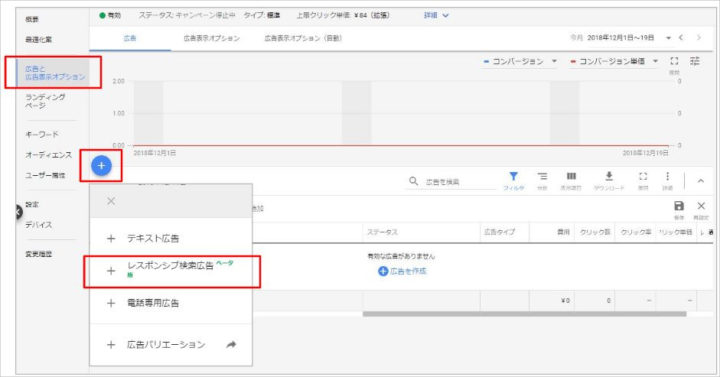Viewport: 720px width, 377px height.
Task: Expand the 詳細 details link in the status bar
Action: point(436,15)
